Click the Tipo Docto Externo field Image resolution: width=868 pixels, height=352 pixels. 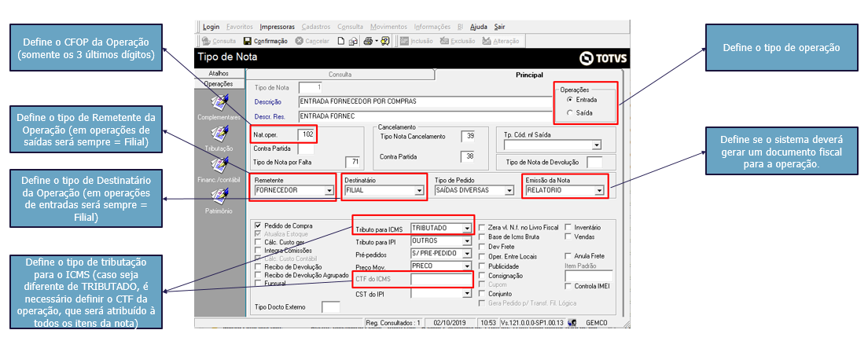pos(330,307)
